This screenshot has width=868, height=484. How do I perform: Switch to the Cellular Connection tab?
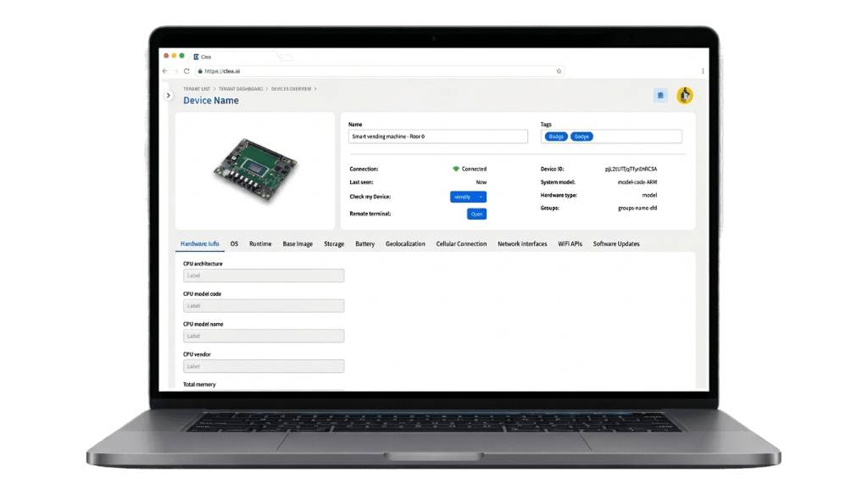[461, 243]
